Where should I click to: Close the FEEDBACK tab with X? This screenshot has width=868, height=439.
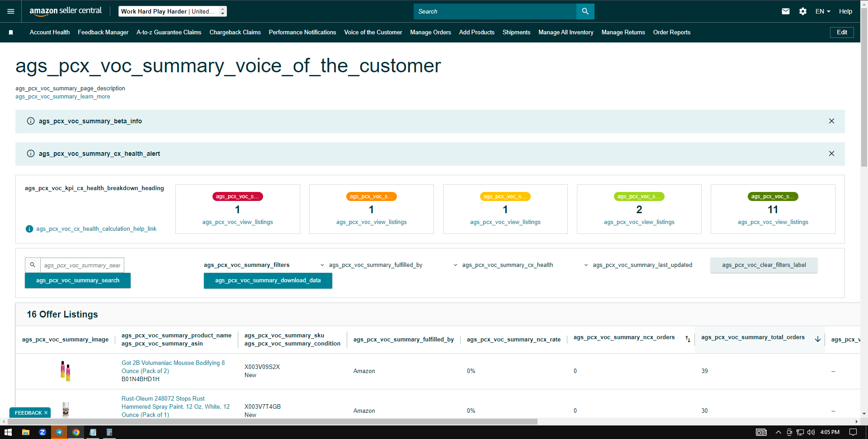pyautogui.click(x=46, y=413)
